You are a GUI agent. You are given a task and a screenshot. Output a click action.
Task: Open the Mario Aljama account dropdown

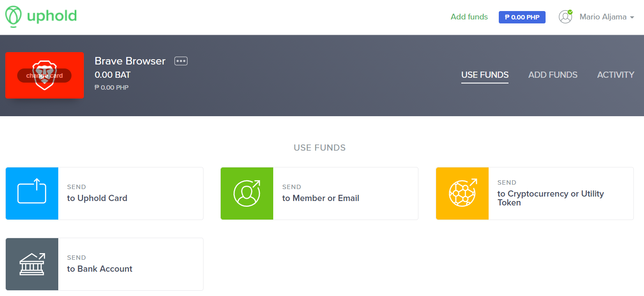[x=607, y=17]
